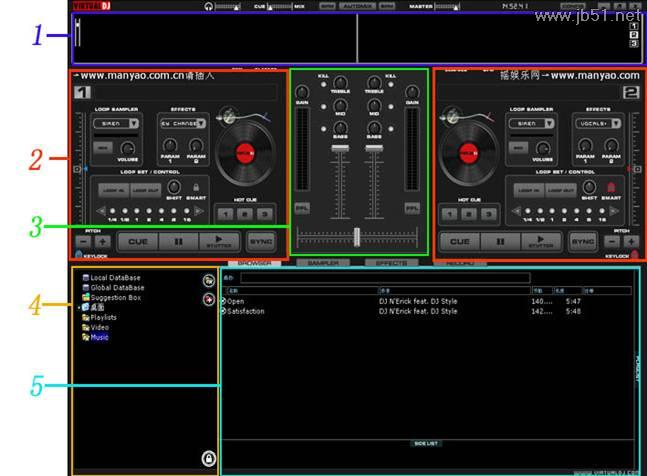The height and width of the screenshot is (476, 647).
Task: Toggle the KEYLOCK on deck 1
Action: pos(78,255)
